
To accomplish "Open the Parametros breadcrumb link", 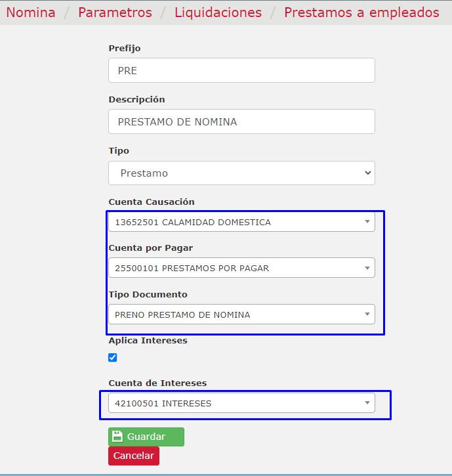I will (115, 12).
